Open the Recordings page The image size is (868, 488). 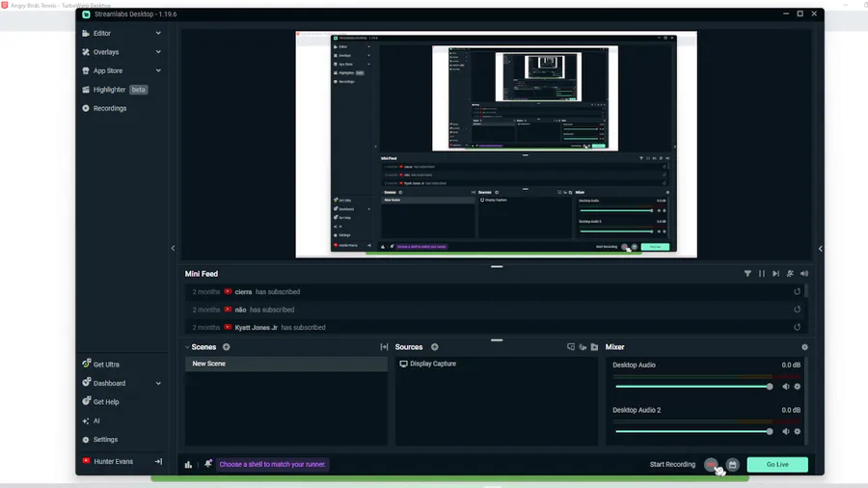(110, 108)
